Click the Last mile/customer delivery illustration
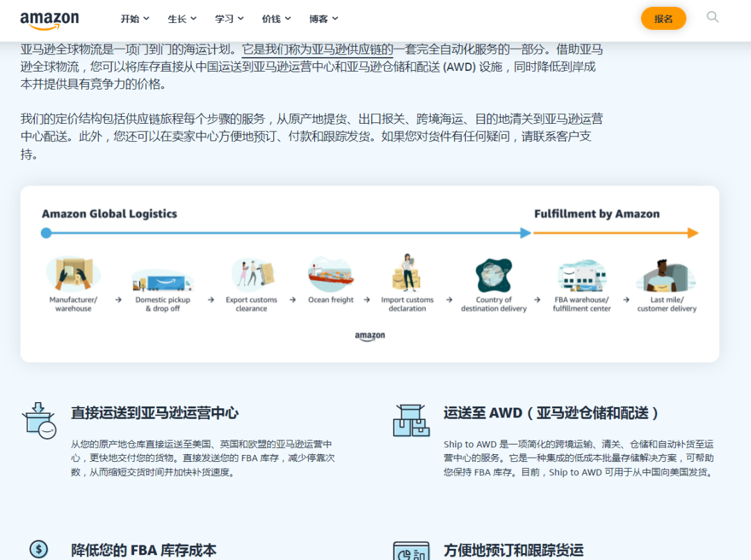The image size is (751, 560). [x=666, y=275]
